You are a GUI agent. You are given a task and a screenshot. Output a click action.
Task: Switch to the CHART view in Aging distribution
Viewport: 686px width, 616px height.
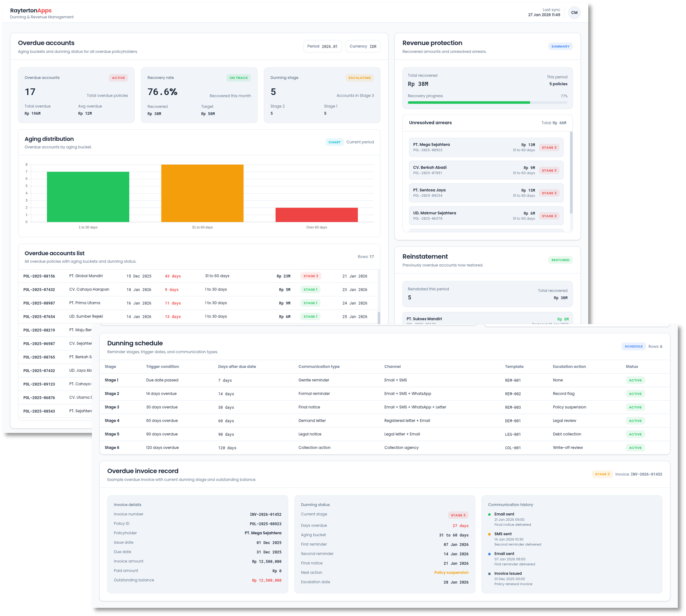[335, 142]
